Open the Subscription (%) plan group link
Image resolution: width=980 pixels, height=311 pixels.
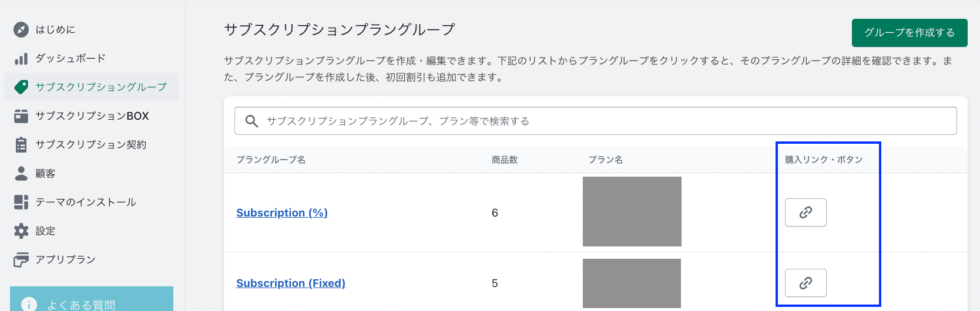pyautogui.click(x=282, y=212)
